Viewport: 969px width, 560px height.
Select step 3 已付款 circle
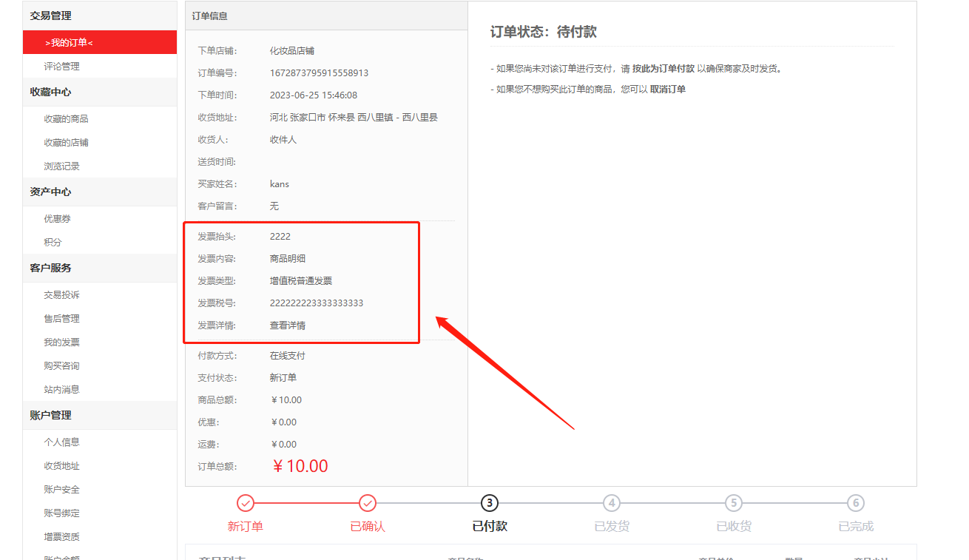click(490, 503)
